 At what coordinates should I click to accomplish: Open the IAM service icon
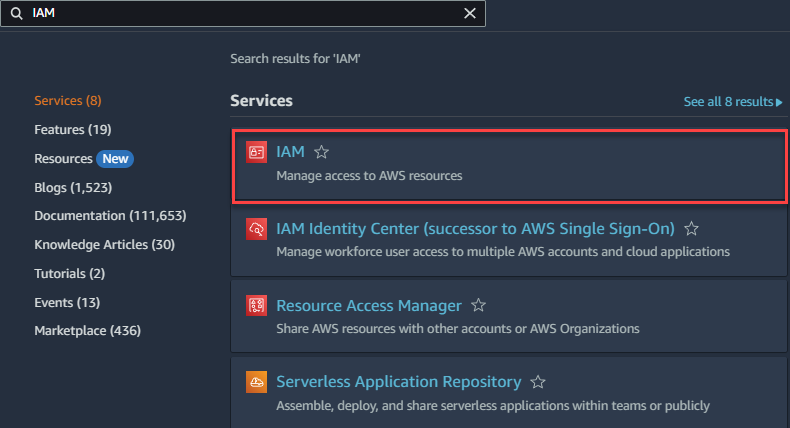pos(256,152)
